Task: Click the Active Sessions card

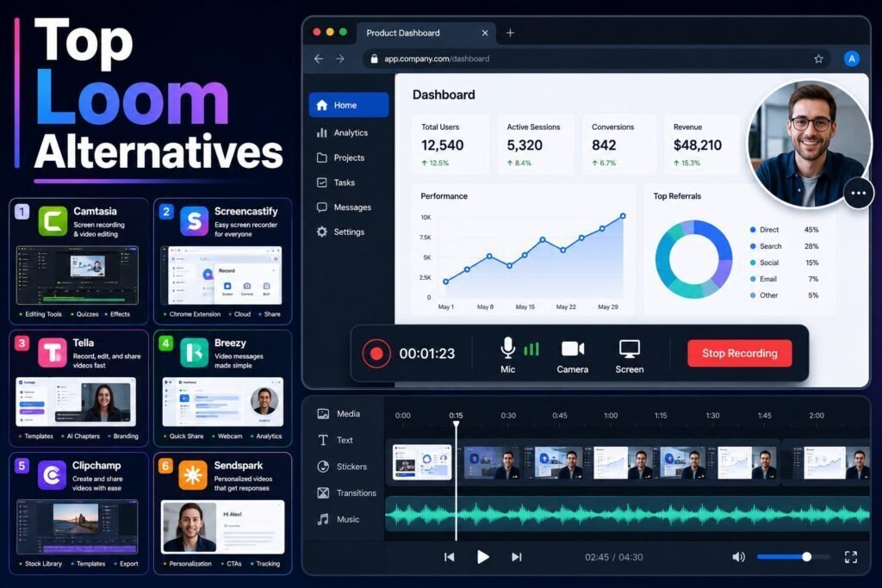Action: (536, 145)
